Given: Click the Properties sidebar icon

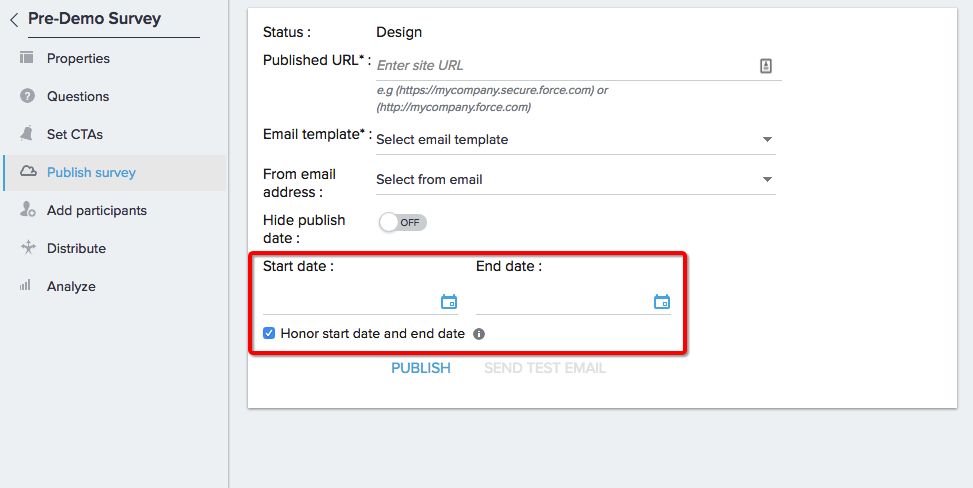Looking at the screenshot, I should tap(26, 58).
